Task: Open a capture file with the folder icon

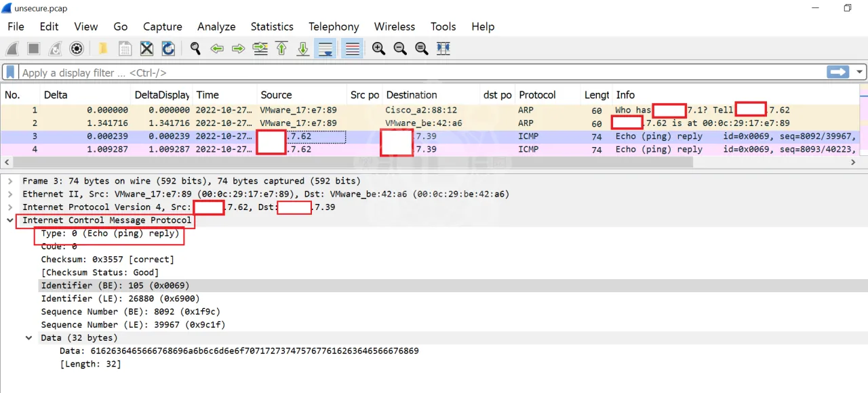Action: [x=103, y=49]
